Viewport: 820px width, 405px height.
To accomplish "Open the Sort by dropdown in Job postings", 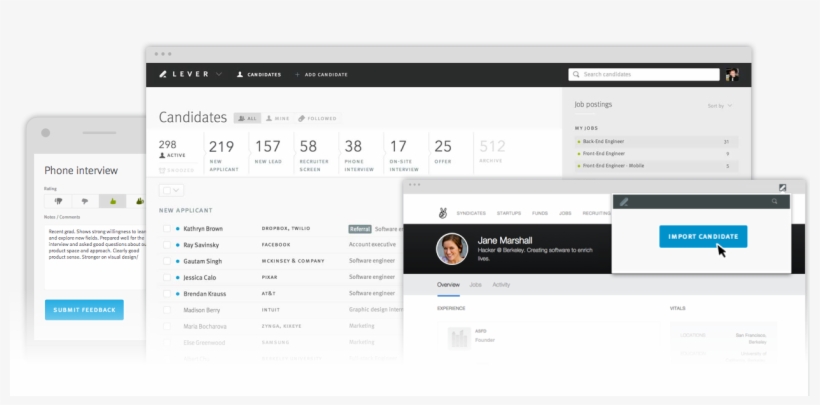I will pyautogui.click(x=720, y=105).
